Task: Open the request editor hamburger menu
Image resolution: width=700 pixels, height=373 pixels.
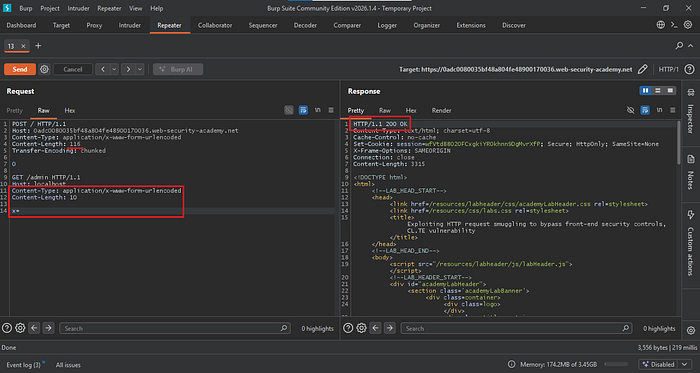Action: [331, 110]
